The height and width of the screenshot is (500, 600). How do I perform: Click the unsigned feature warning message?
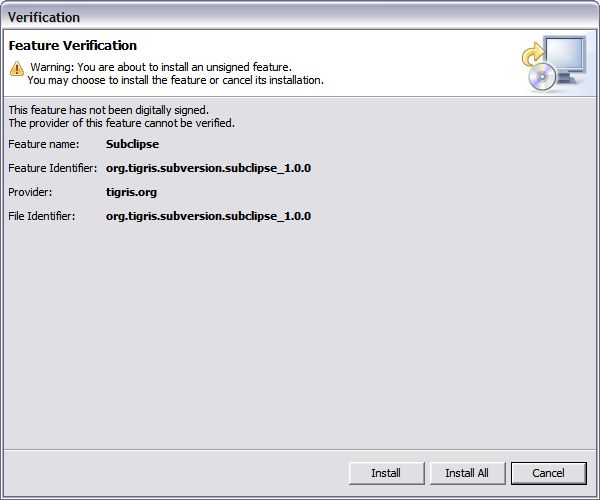[x=161, y=67]
